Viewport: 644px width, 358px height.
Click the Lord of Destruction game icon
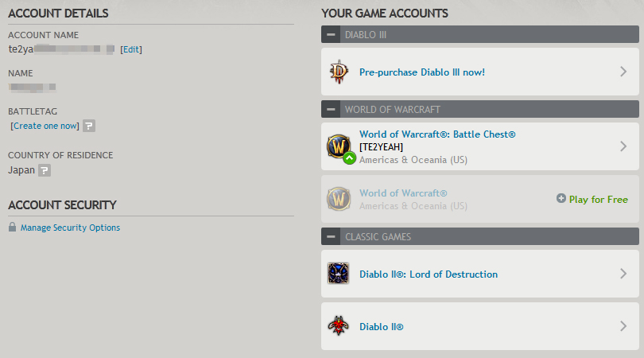click(x=339, y=274)
